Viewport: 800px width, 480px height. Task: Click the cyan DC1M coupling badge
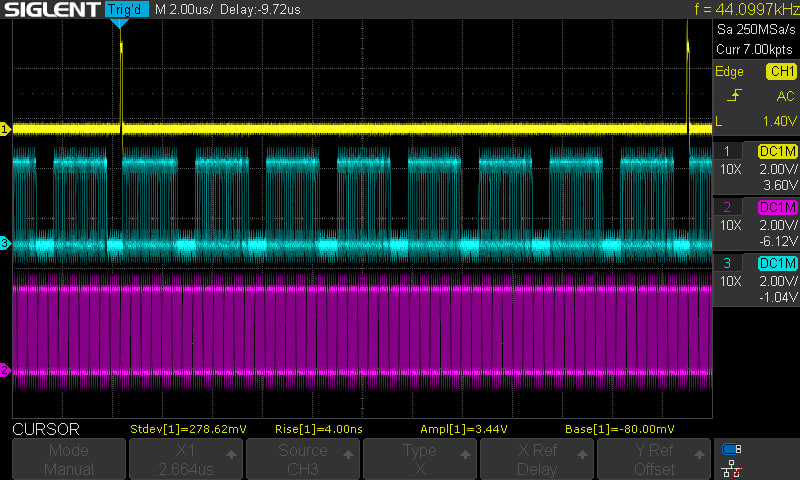[x=778, y=264]
